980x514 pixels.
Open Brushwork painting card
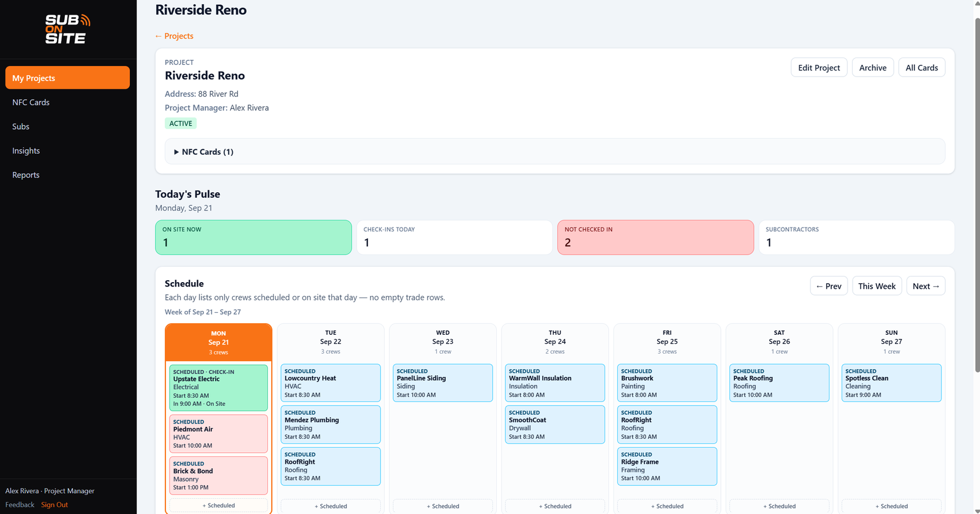tap(667, 383)
